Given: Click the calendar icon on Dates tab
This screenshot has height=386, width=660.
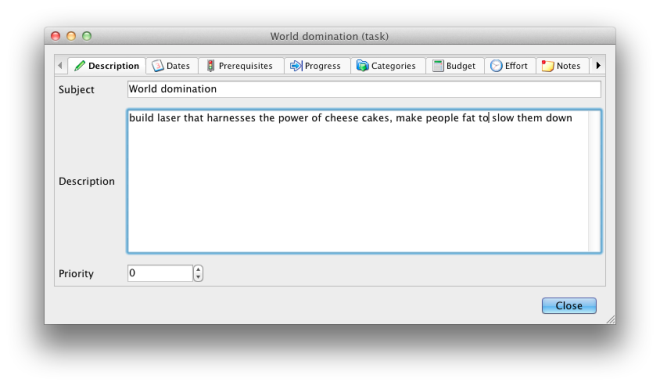Looking at the screenshot, I should pyautogui.click(x=157, y=66).
